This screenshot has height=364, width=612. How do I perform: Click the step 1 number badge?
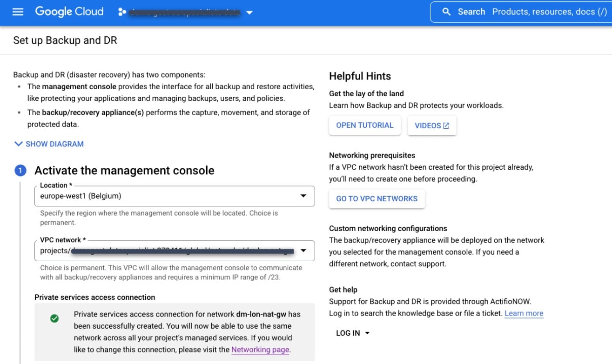[x=20, y=171]
